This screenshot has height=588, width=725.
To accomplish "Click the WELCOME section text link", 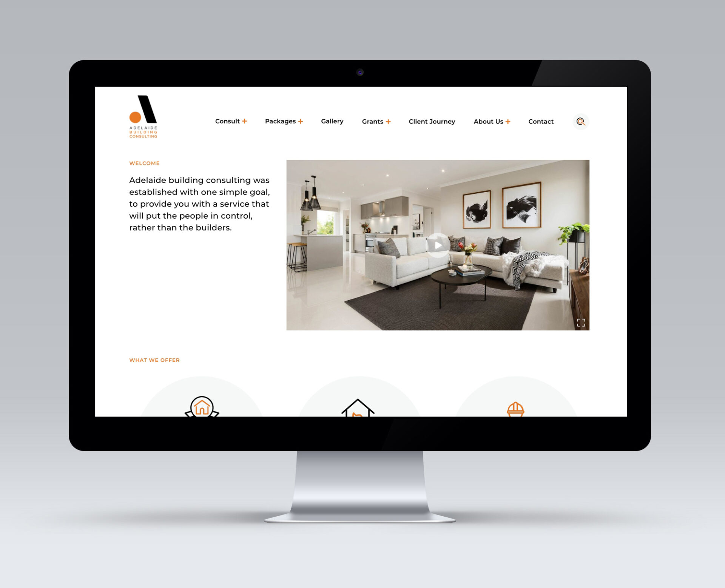I will point(145,163).
